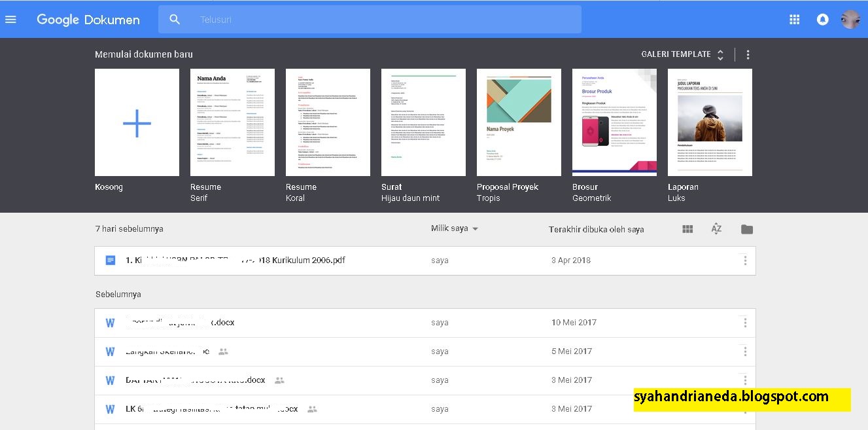Open the main navigation hamburger menu
The height and width of the screenshot is (430, 868).
coord(10,19)
